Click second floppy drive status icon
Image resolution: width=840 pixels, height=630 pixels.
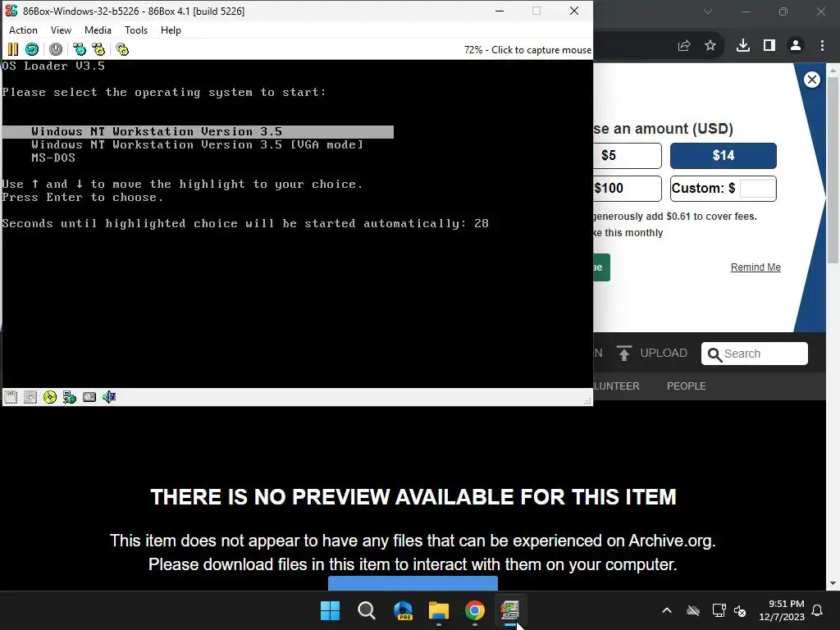[x=30, y=397]
